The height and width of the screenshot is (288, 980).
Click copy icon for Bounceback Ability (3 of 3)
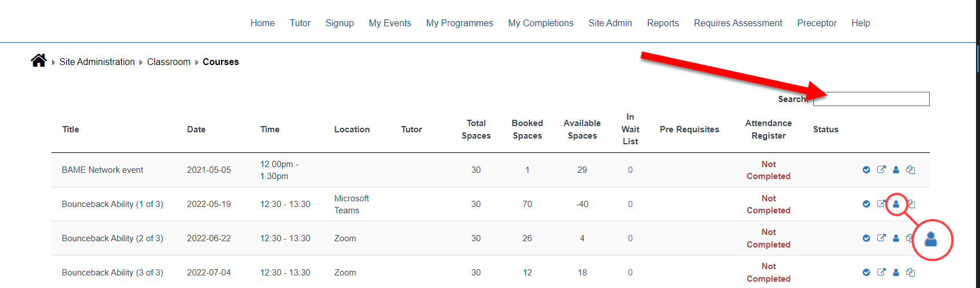(x=911, y=273)
